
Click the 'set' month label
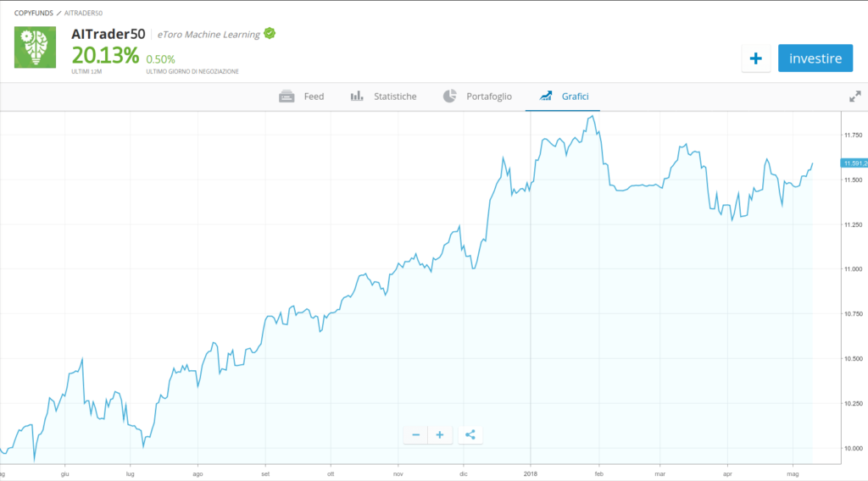coord(265,474)
